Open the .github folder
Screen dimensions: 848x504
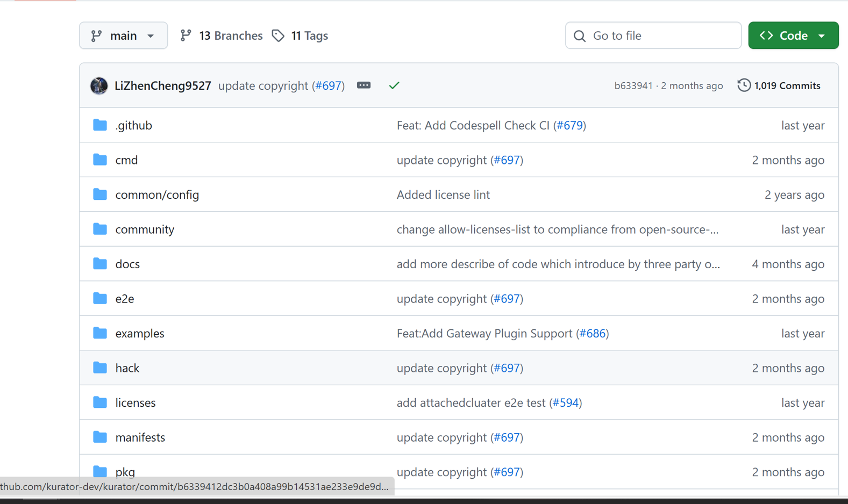click(x=134, y=125)
